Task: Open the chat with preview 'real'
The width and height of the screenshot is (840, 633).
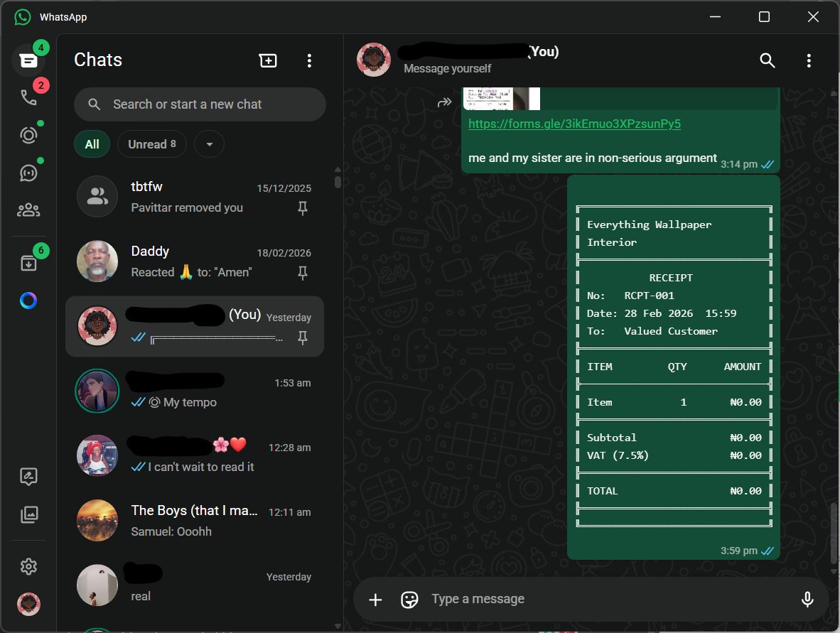Action: coord(195,585)
